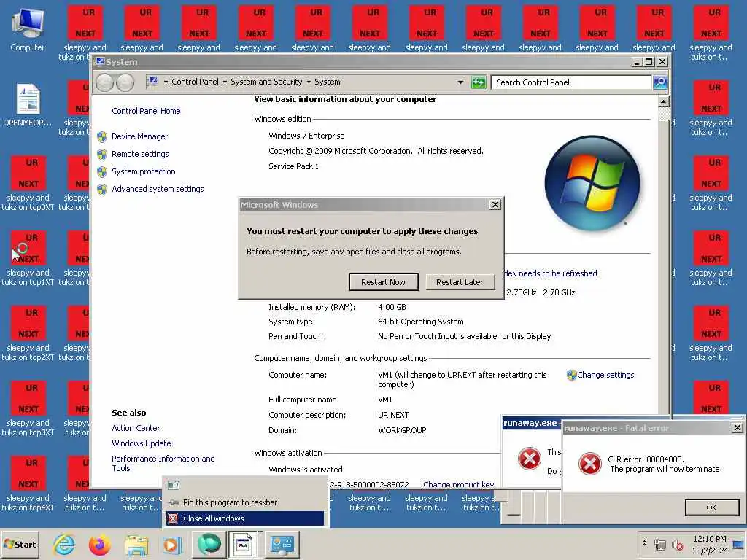Click the red error icon in Fatal error dialog
The image size is (747, 560).
(x=589, y=463)
